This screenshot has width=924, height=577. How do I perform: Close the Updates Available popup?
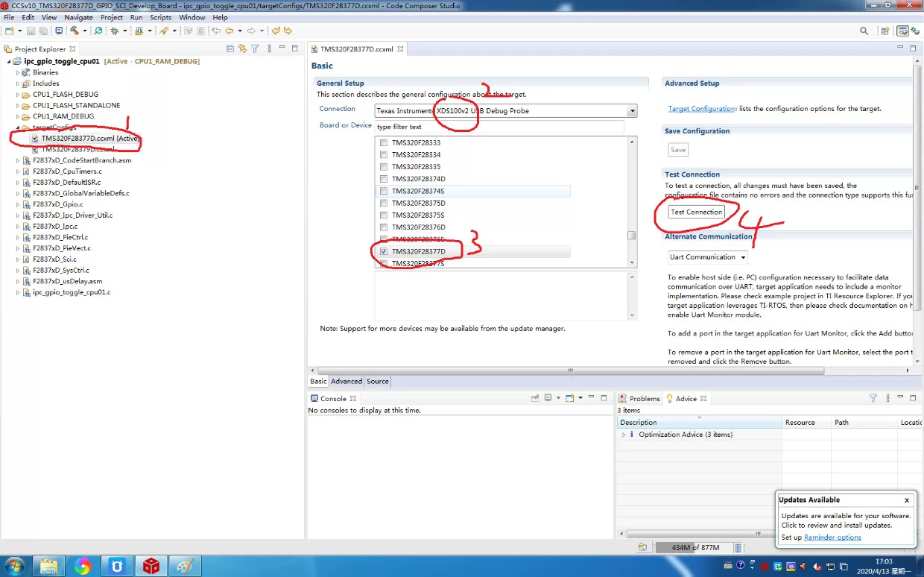(x=907, y=500)
